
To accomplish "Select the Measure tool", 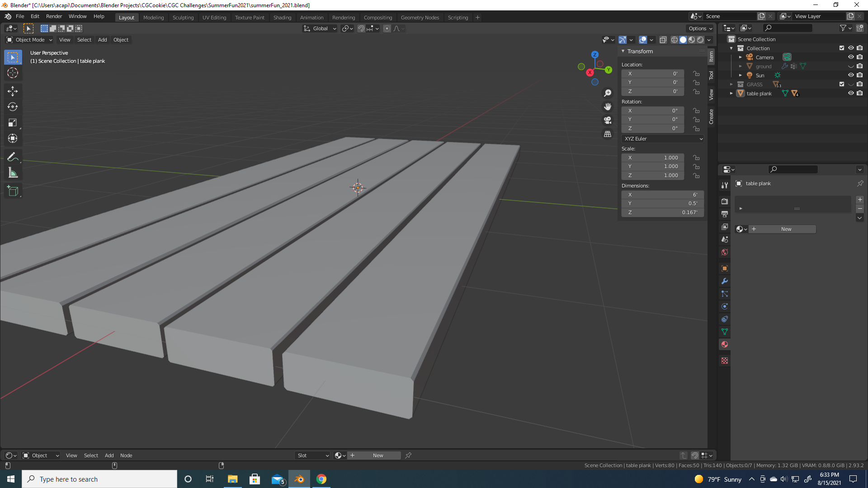I will [13, 173].
